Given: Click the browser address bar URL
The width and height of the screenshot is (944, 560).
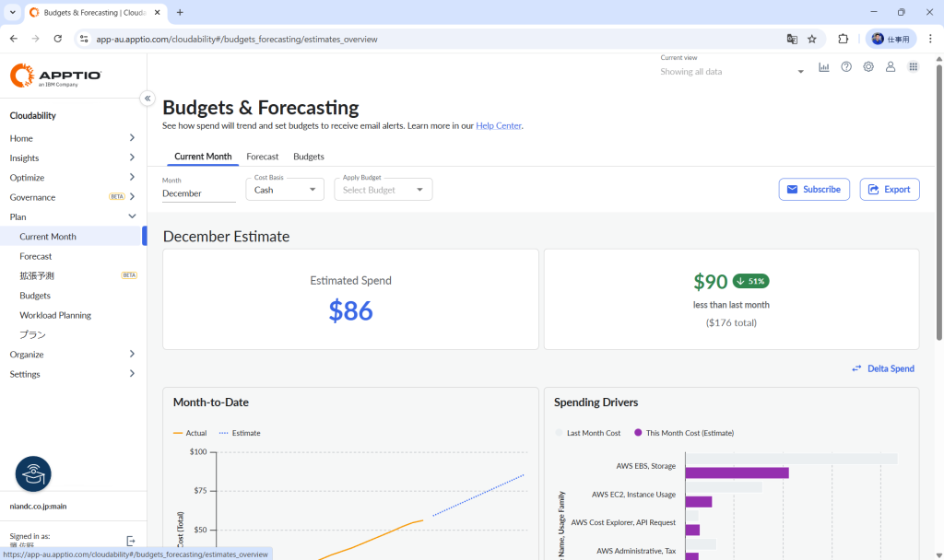Looking at the screenshot, I should click(x=237, y=39).
